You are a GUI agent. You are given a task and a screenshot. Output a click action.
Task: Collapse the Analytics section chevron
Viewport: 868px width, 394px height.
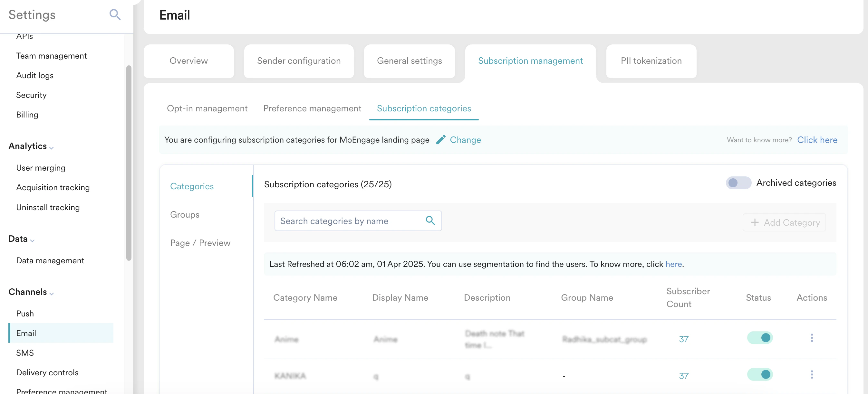[x=51, y=147]
